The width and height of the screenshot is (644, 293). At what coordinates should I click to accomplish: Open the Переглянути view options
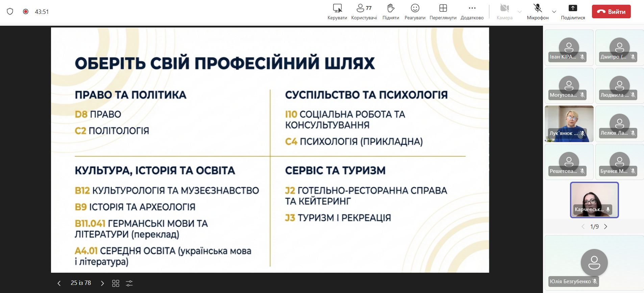pyautogui.click(x=443, y=12)
